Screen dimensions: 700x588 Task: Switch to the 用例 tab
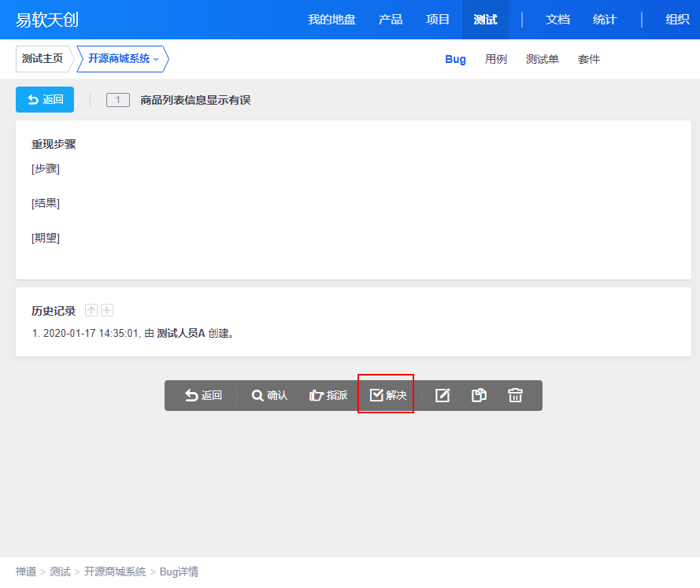(x=496, y=59)
